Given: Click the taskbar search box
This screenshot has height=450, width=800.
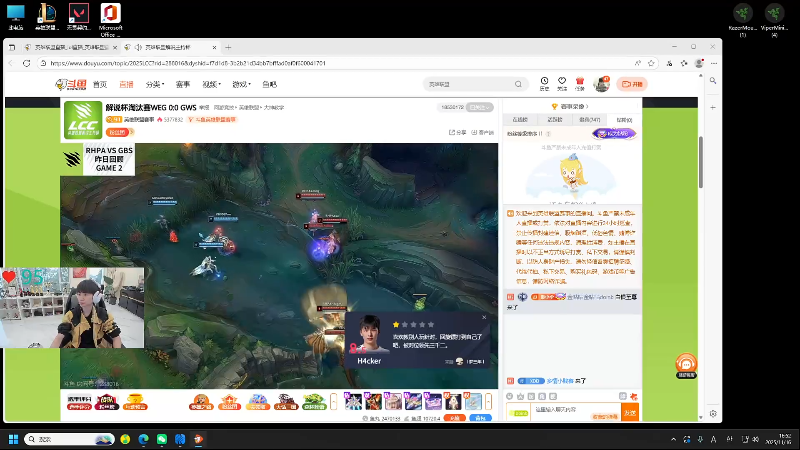Looking at the screenshot, I should pyautogui.click(x=69, y=439).
